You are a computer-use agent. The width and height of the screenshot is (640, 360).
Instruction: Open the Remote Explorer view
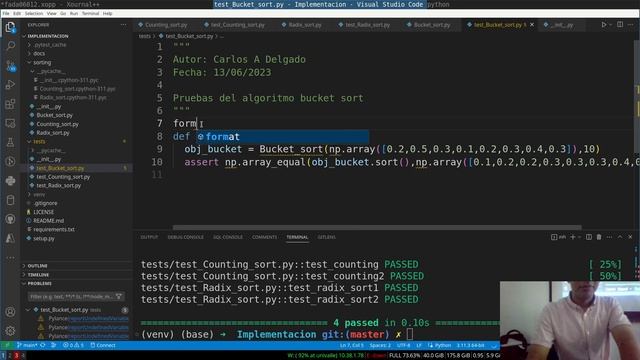[x=10, y=123]
